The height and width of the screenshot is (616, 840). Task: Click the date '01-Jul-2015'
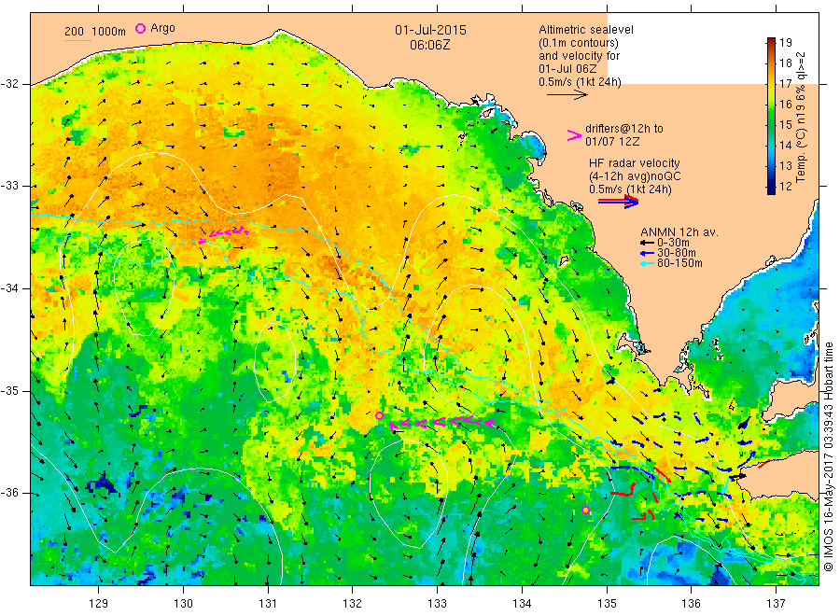(430, 30)
